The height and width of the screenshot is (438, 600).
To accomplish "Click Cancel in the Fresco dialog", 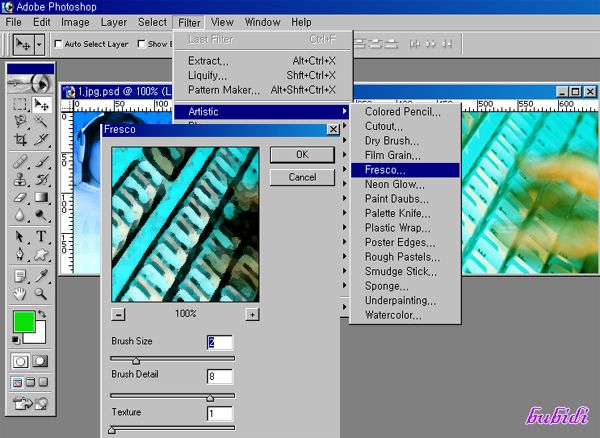I will point(302,177).
